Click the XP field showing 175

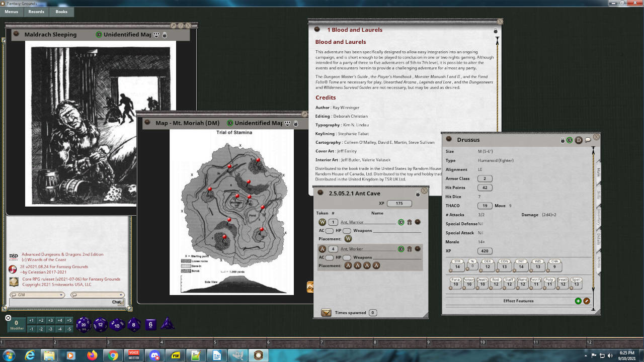[399, 203]
